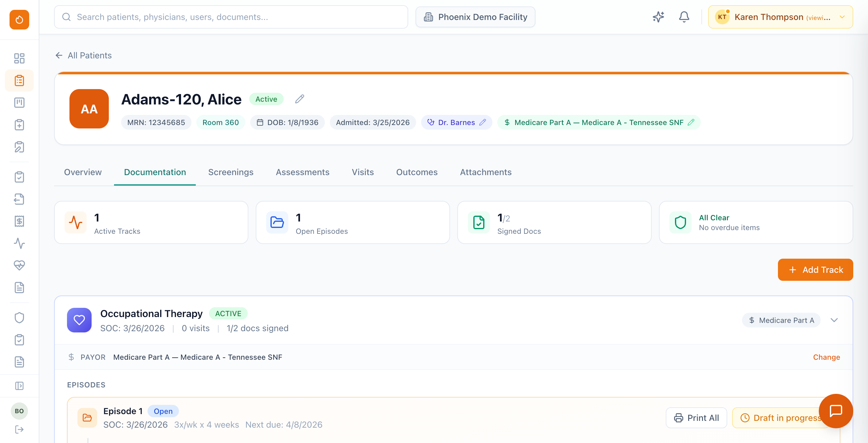Open the chat bubble floating button
The height and width of the screenshot is (443, 868).
click(x=836, y=411)
